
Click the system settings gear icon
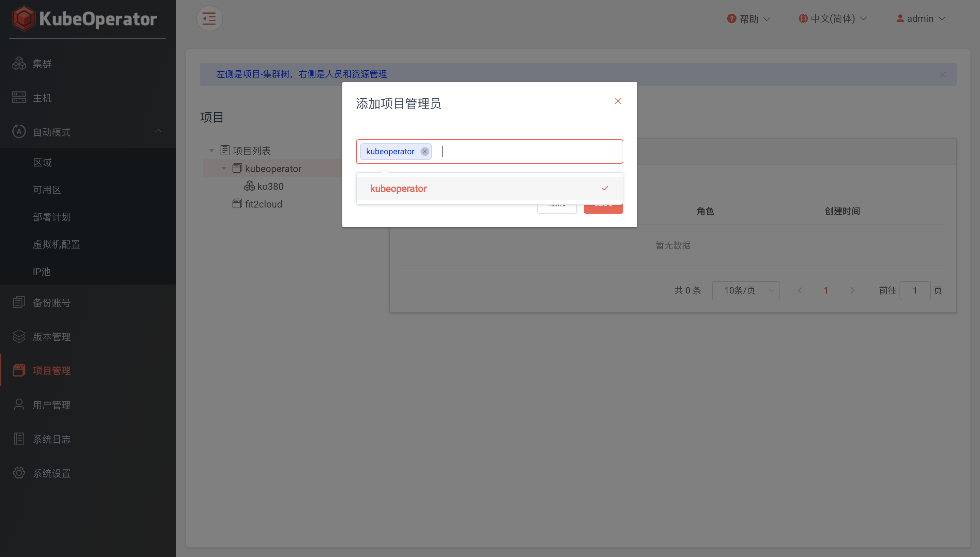click(19, 473)
